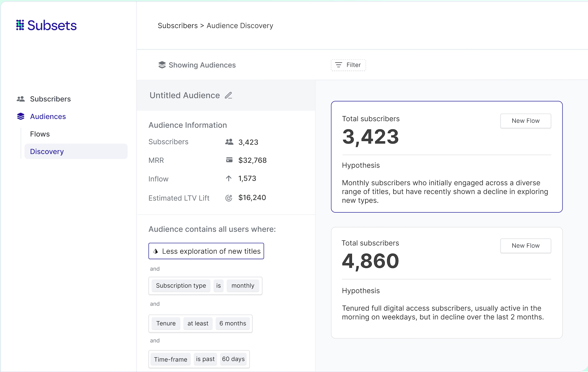Click the Audiences layers icon in the sidebar

21,116
